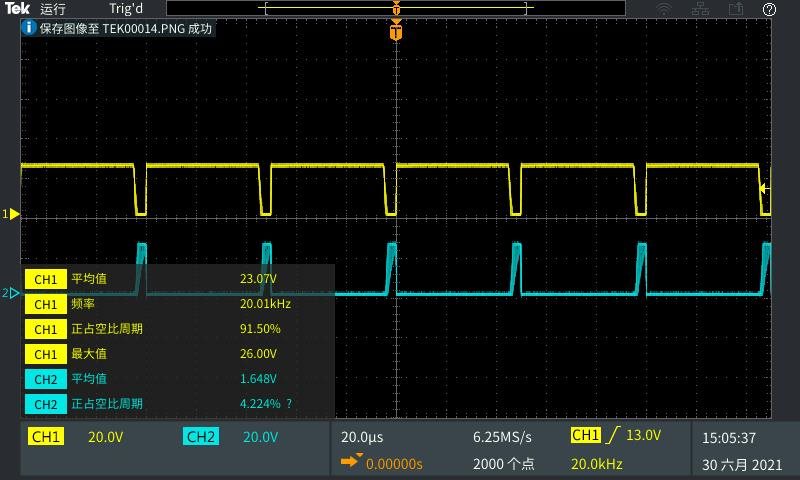The width and height of the screenshot is (800, 480).
Task: Click the save/export icon
Action: click(736, 9)
